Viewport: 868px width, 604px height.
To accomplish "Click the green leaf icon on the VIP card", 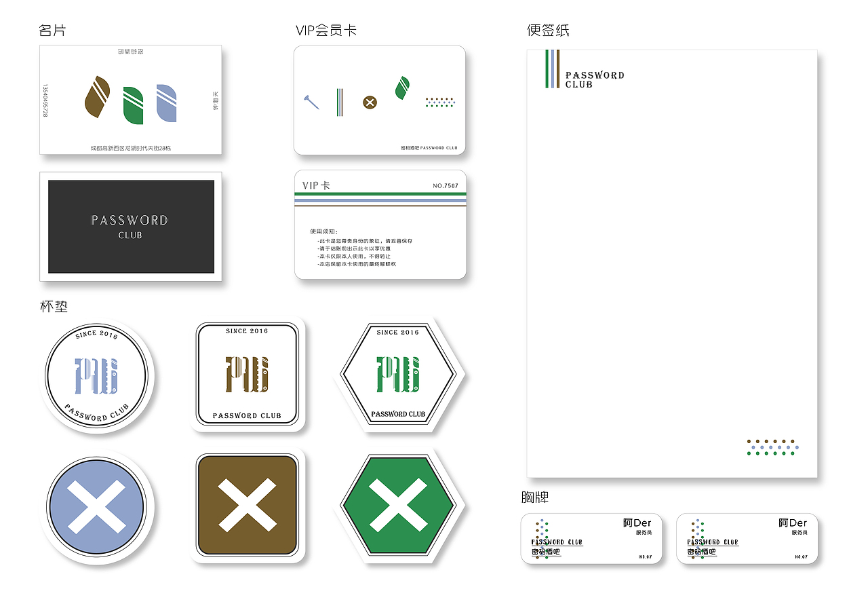I will click(x=402, y=88).
